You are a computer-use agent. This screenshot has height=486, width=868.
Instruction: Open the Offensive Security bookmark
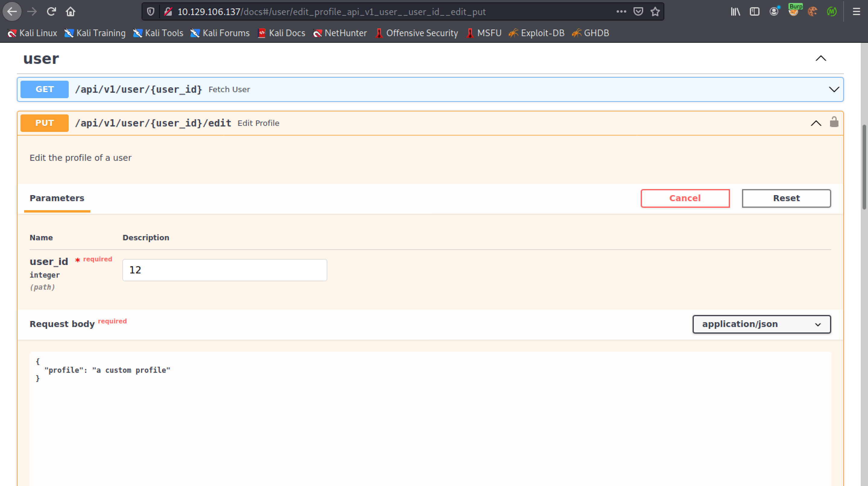417,33
